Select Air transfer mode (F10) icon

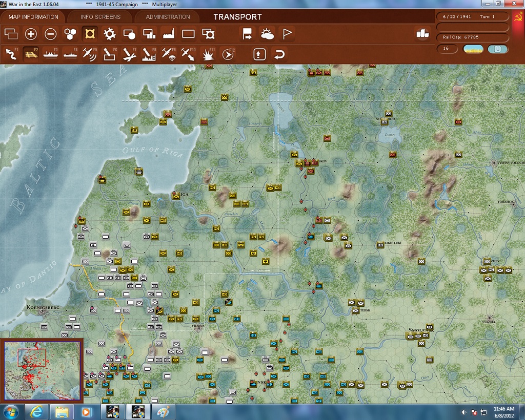point(188,54)
